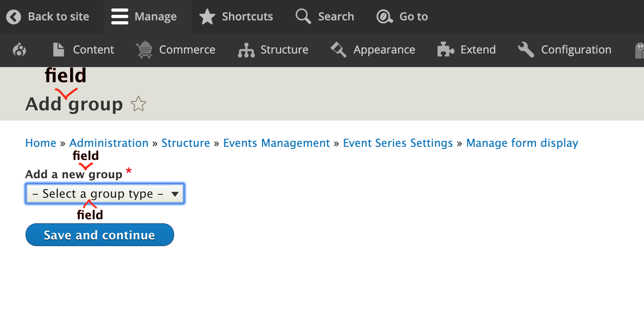The width and height of the screenshot is (644, 320).
Task: Click the Back to site arrow icon
Action: click(x=14, y=17)
